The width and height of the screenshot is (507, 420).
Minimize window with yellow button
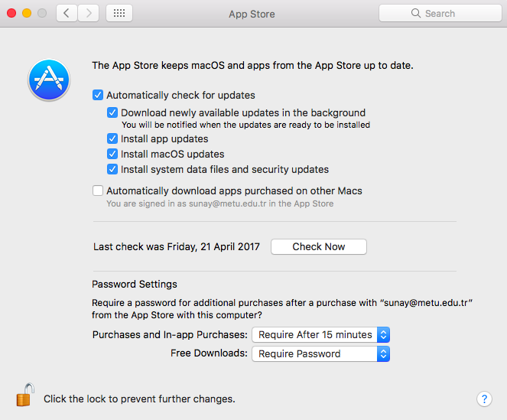pos(27,13)
